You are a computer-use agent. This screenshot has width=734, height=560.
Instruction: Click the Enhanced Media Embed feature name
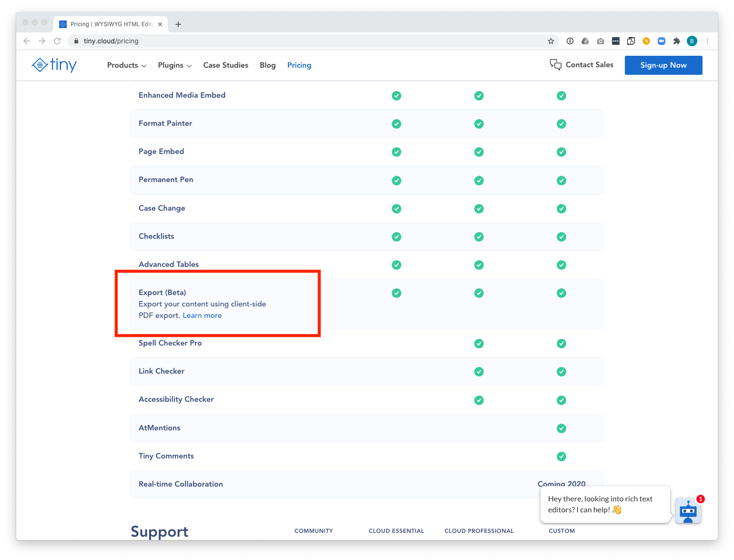[x=182, y=95]
